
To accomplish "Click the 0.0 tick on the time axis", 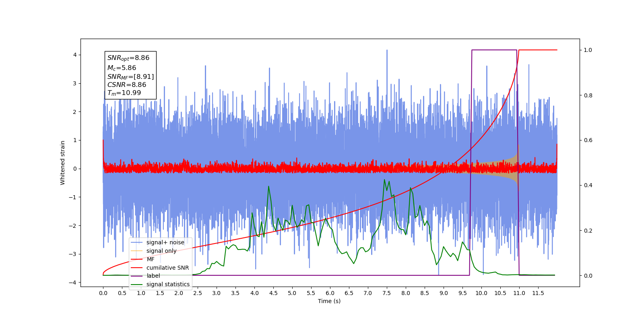I will click(103, 293).
